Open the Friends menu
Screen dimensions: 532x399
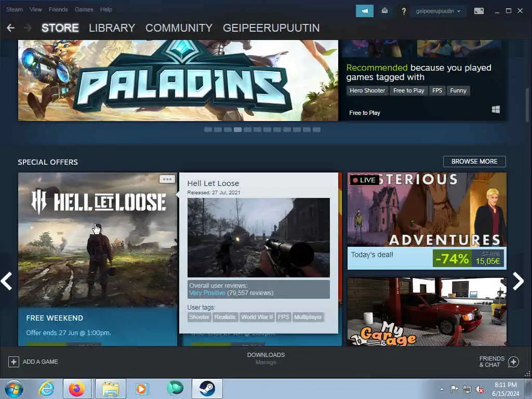58,9
